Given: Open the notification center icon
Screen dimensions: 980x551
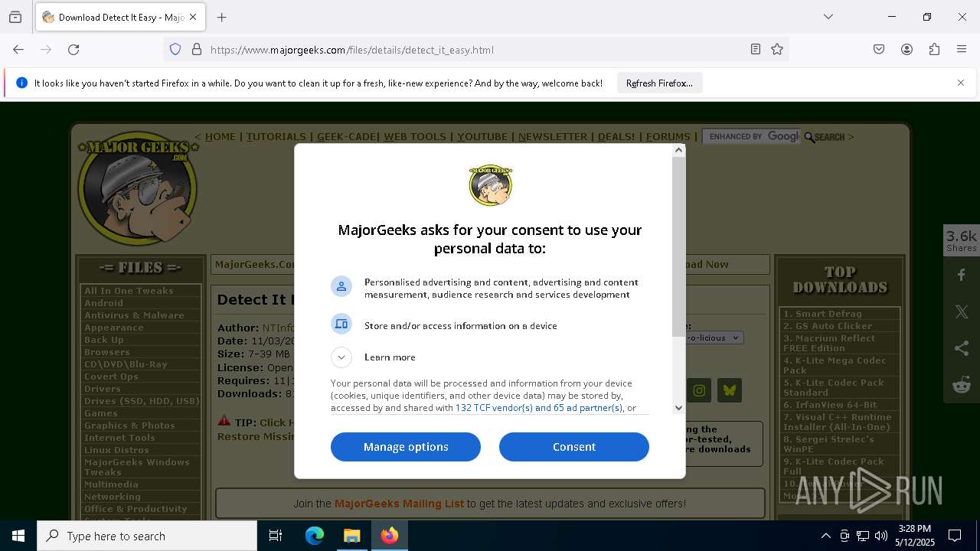Looking at the screenshot, I should point(955,536).
